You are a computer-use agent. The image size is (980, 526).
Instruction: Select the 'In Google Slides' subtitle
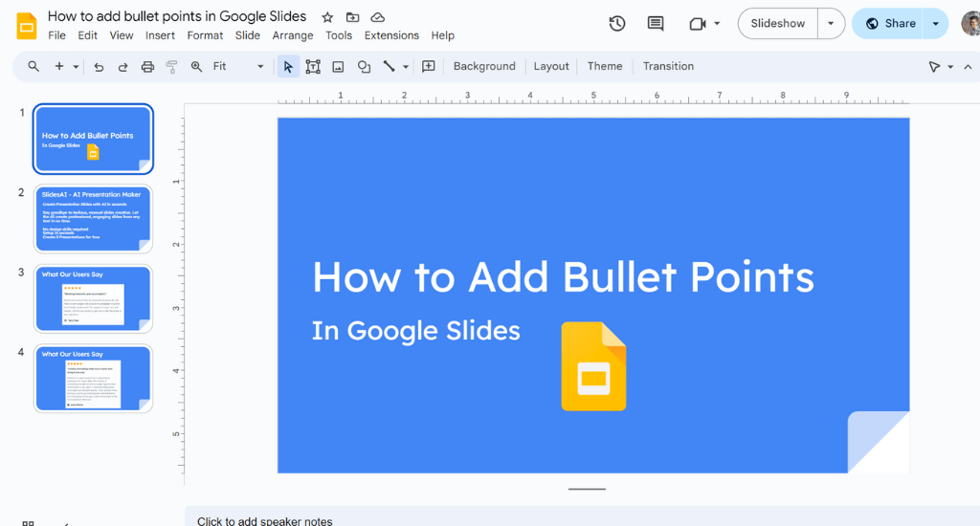pos(415,331)
